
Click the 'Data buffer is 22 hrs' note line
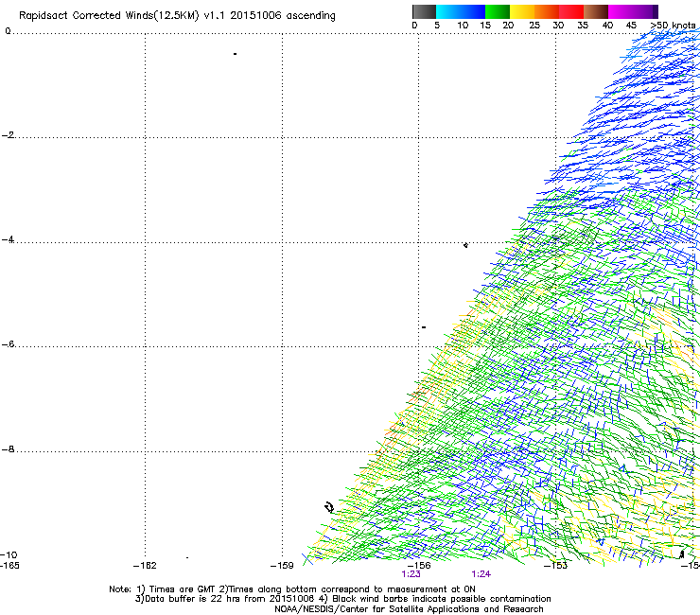point(342,599)
